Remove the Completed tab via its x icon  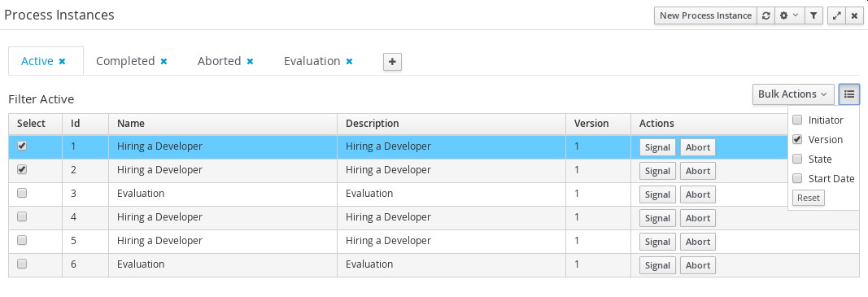click(164, 62)
